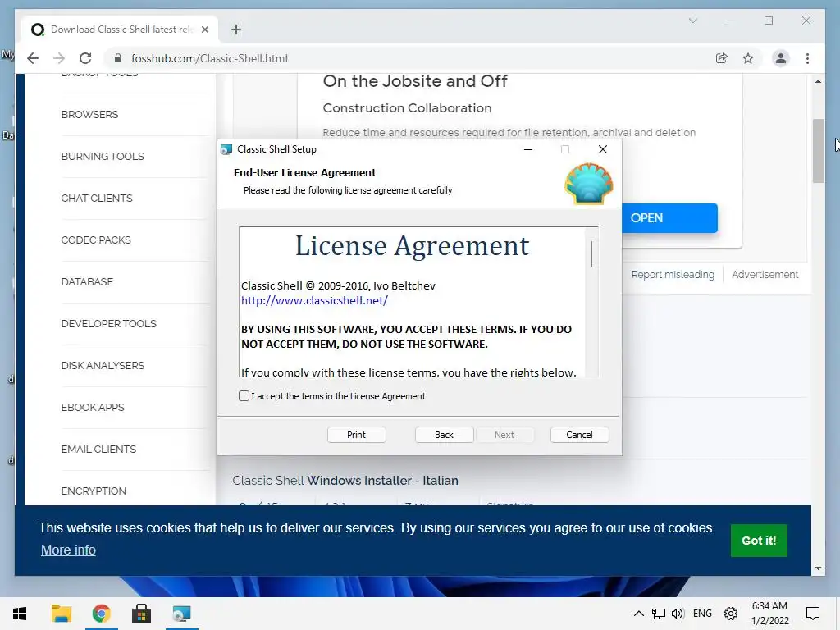This screenshot has width=840, height=630.
Task: Click Chrome back navigation arrow
Action: (x=33, y=58)
